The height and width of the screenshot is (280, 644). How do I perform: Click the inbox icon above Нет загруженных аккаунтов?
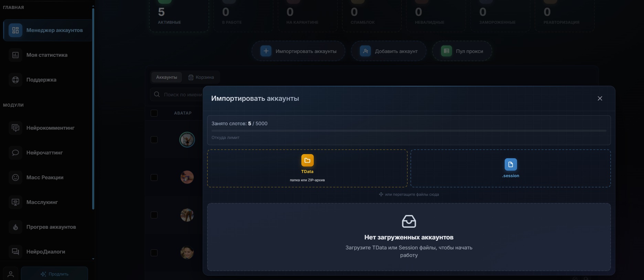pyautogui.click(x=409, y=222)
